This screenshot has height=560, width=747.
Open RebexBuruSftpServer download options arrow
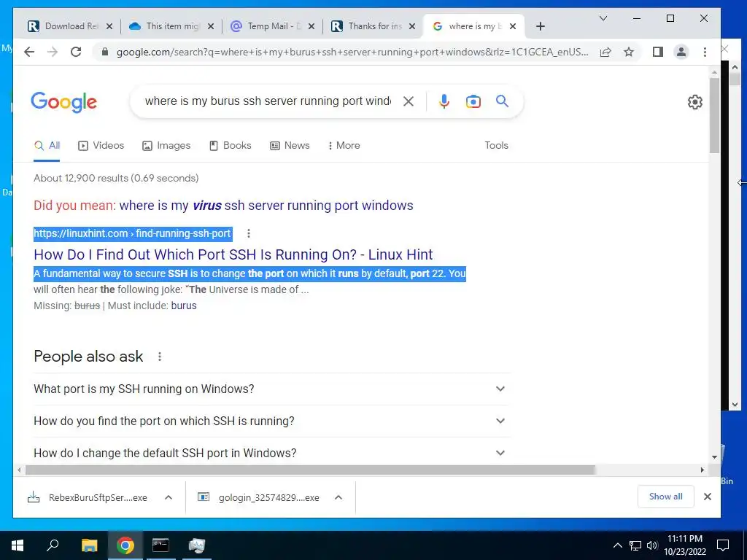click(x=169, y=497)
